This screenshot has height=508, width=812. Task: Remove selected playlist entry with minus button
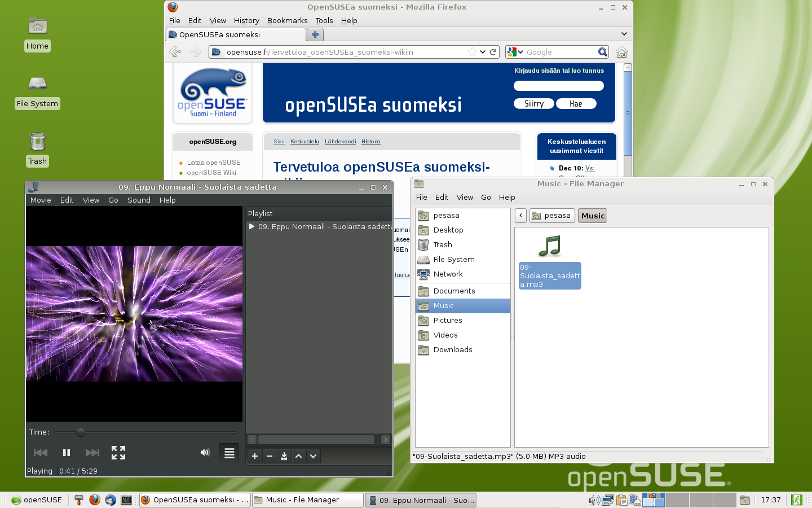pos(270,456)
